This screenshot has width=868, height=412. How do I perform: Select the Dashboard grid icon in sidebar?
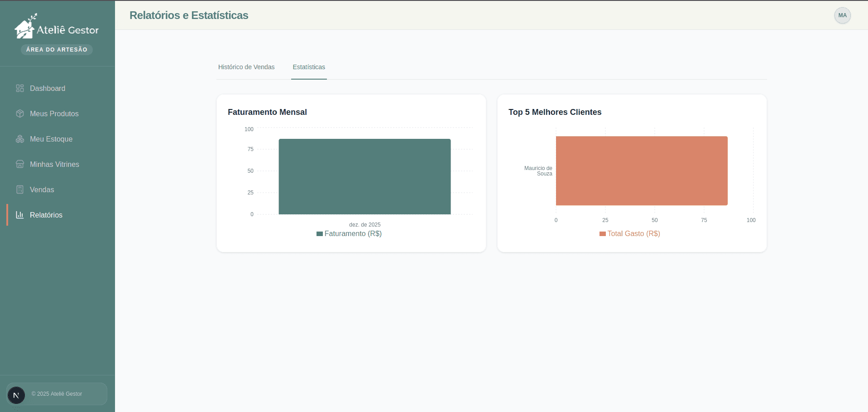19,88
